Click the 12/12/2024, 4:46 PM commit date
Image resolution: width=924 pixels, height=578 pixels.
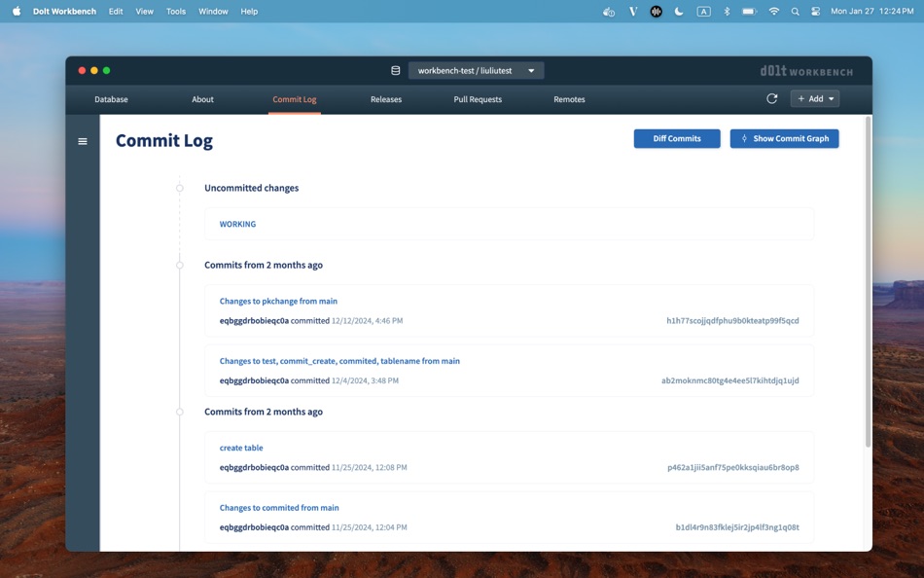tap(367, 321)
